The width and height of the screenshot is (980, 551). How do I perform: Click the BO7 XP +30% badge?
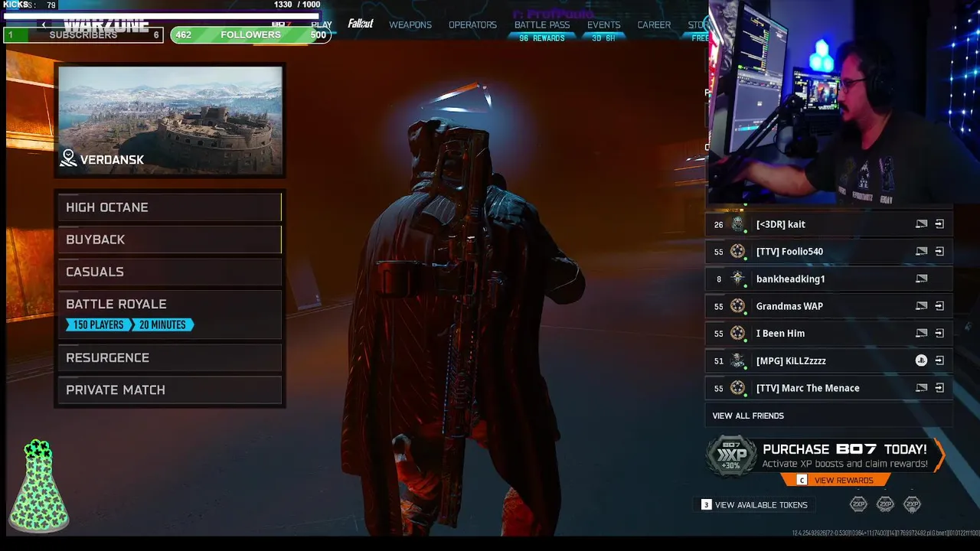(x=731, y=456)
